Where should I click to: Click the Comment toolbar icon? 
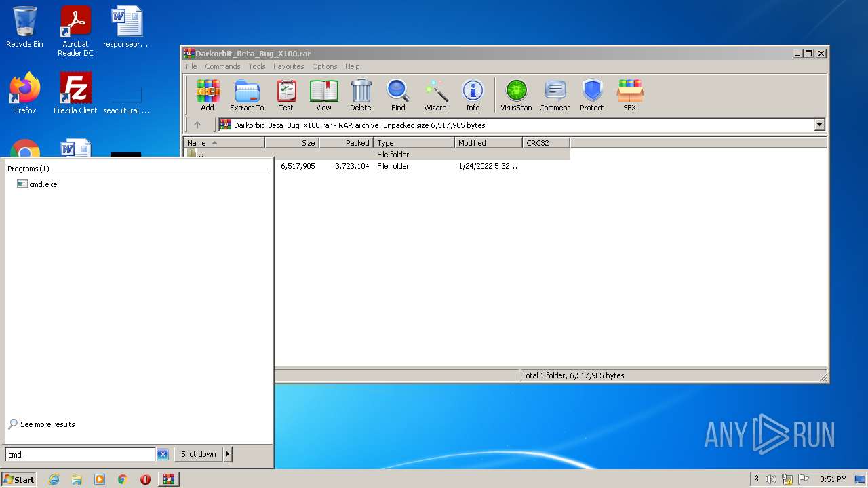click(555, 95)
